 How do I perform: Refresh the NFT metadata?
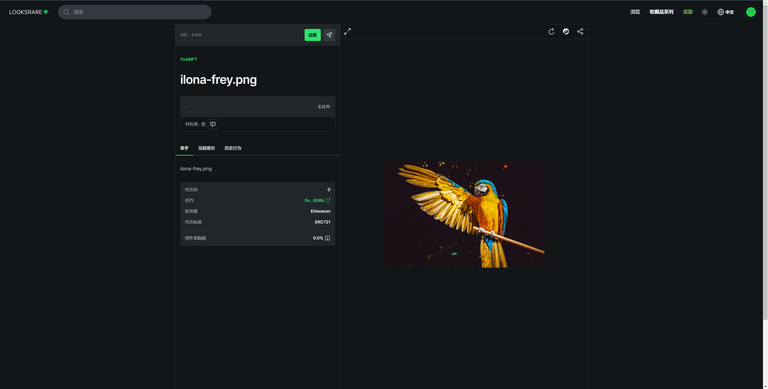coord(551,31)
